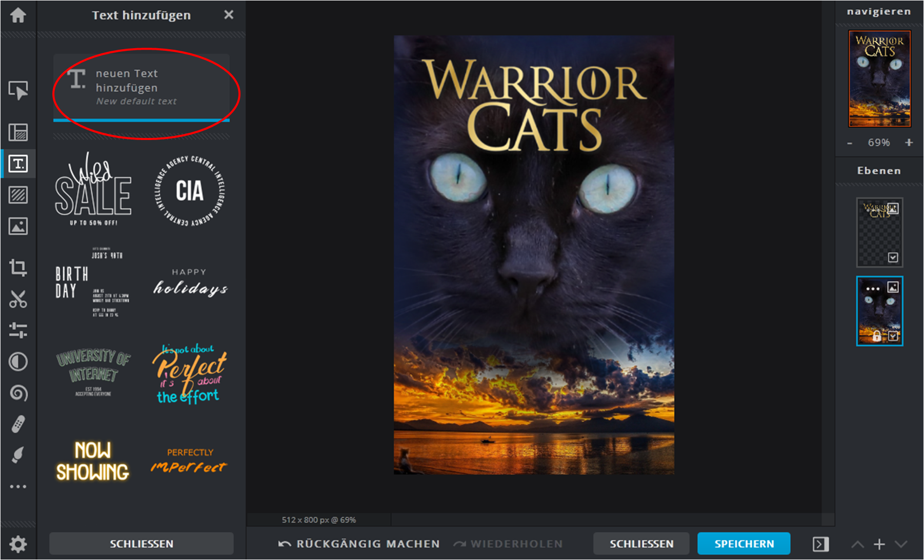The width and height of the screenshot is (924, 560).
Task: Click the Warrior Cats title on canvas
Action: tap(535, 106)
